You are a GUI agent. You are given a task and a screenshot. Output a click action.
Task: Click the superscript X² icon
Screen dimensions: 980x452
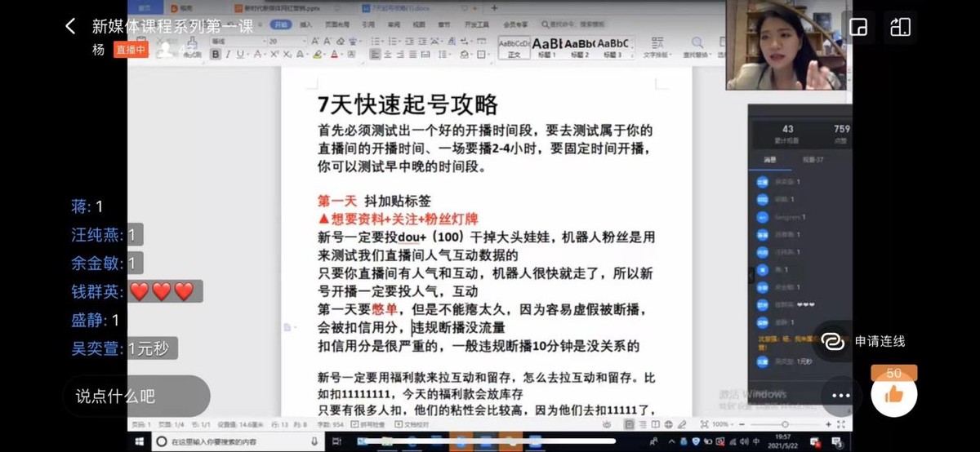point(274,54)
